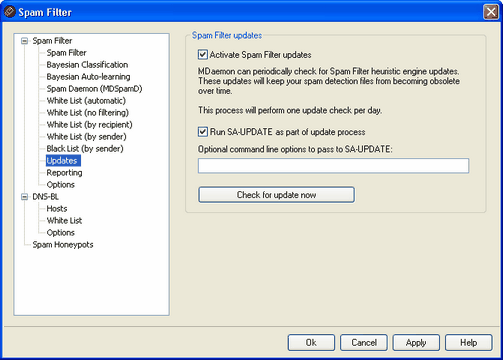
Task: Open Options under DNS-BL
Action: click(61, 233)
